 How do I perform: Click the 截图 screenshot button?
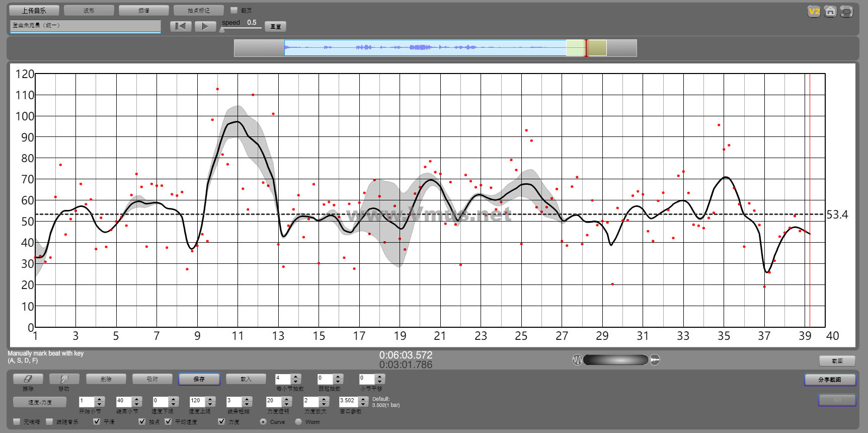[x=837, y=360]
